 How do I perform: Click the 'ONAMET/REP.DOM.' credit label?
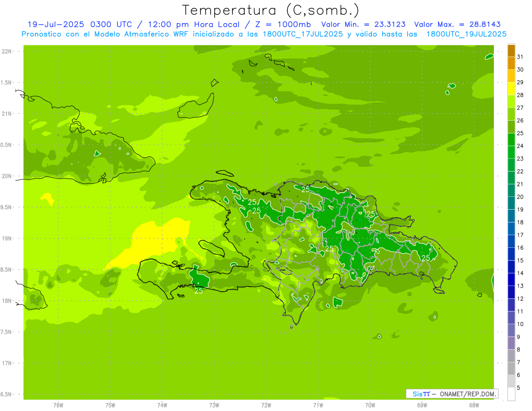pos(468,394)
